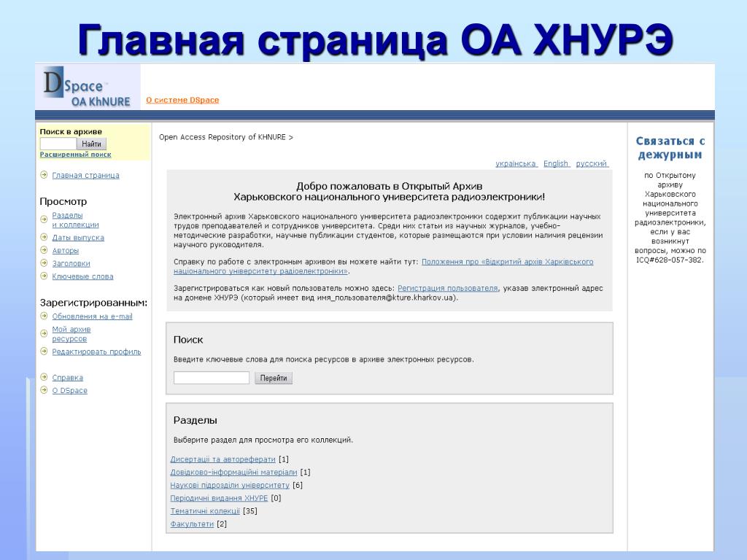Click the 'Найти' search button
Image resolution: width=747 pixels, height=560 pixels.
(x=91, y=144)
